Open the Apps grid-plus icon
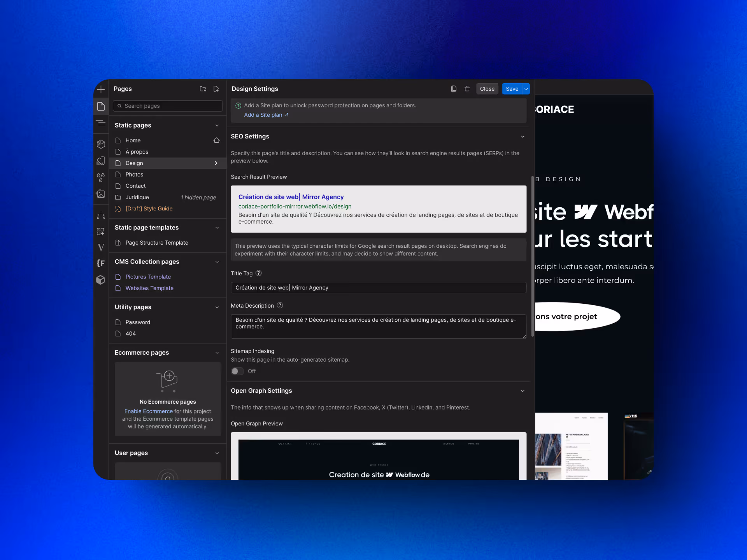The width and height of the screenshot is (747, 560). pyautogui.click(x=101, y=232)
